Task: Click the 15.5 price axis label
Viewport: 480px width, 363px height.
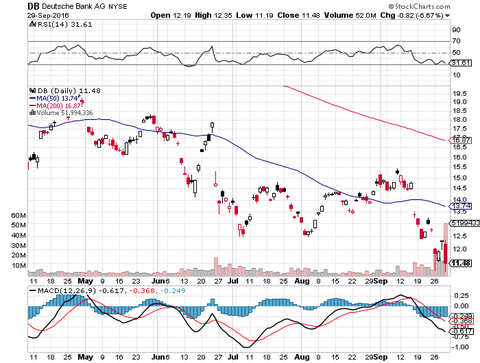Action: (x=460, y=167)
